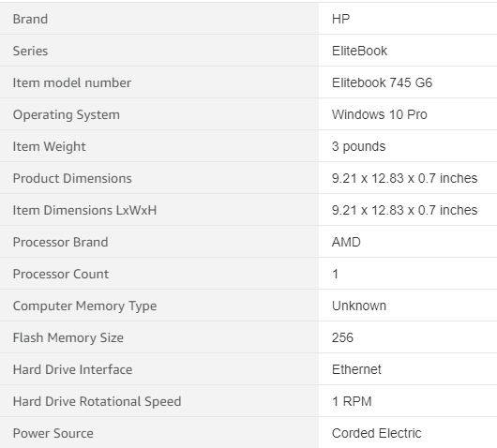497x448 pixels.
Task: Select the Ethernet interface value
Action: coord(356,370)
